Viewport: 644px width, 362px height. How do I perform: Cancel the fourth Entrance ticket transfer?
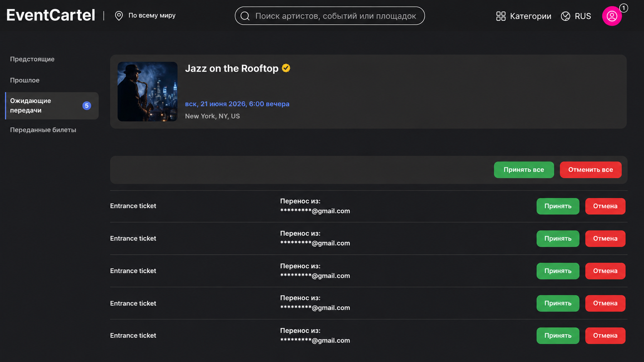point(605,303)
